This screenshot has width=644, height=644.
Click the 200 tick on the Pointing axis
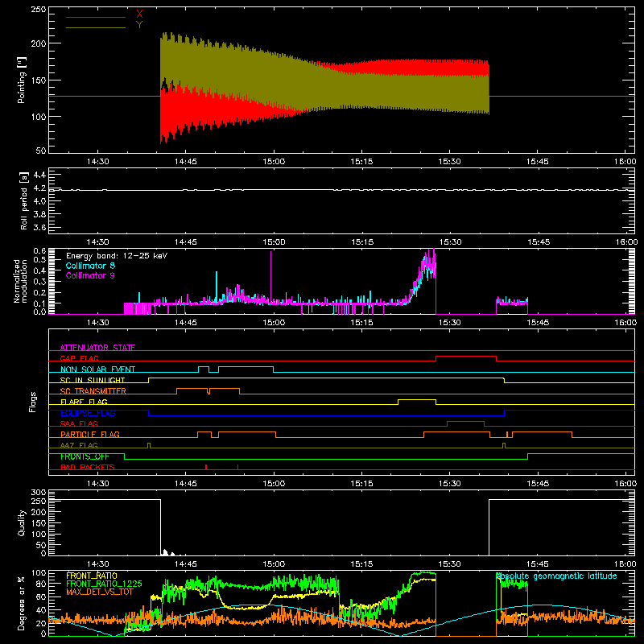(38, 43)
